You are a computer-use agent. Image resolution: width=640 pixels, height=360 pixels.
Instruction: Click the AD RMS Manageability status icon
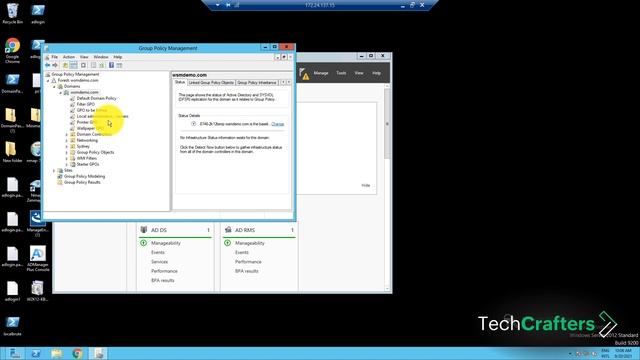tap(228, 243)
